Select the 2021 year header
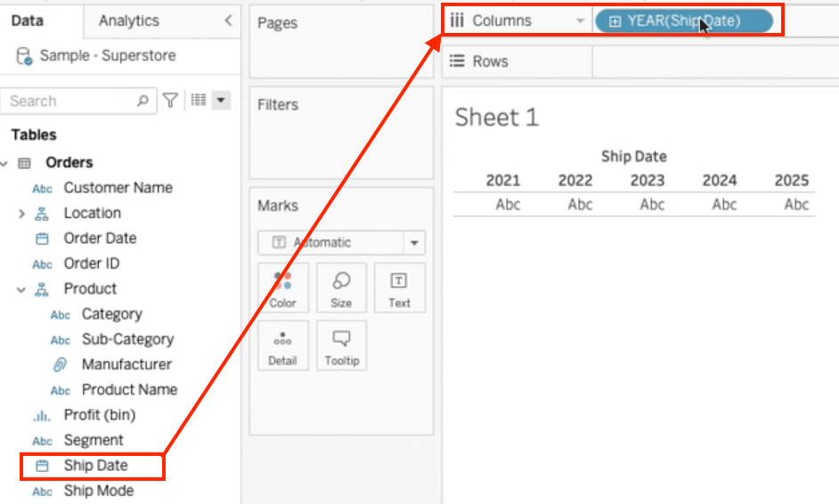839x504 pixels. (503, 180)
